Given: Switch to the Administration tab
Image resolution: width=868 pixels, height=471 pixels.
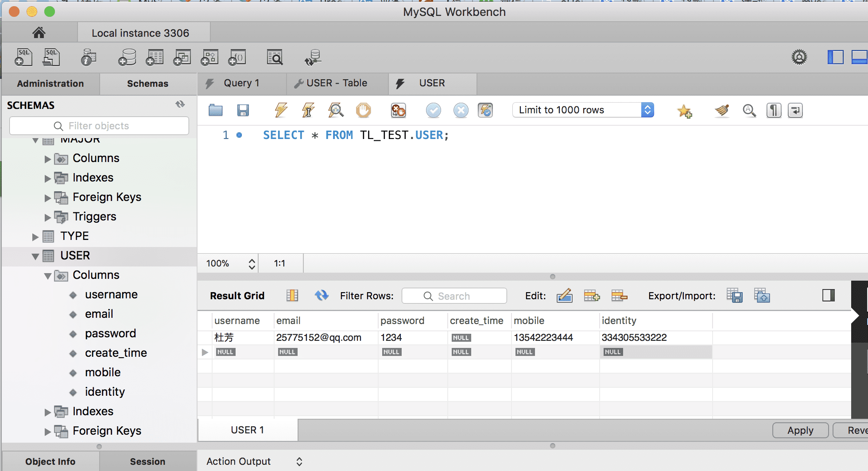Looking at the screenshot, I should tap(50, 84).
